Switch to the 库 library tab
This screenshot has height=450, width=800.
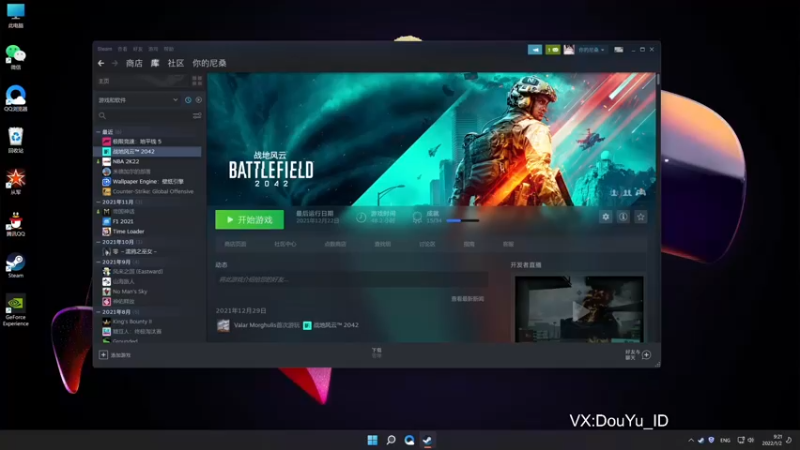[155, 63]
